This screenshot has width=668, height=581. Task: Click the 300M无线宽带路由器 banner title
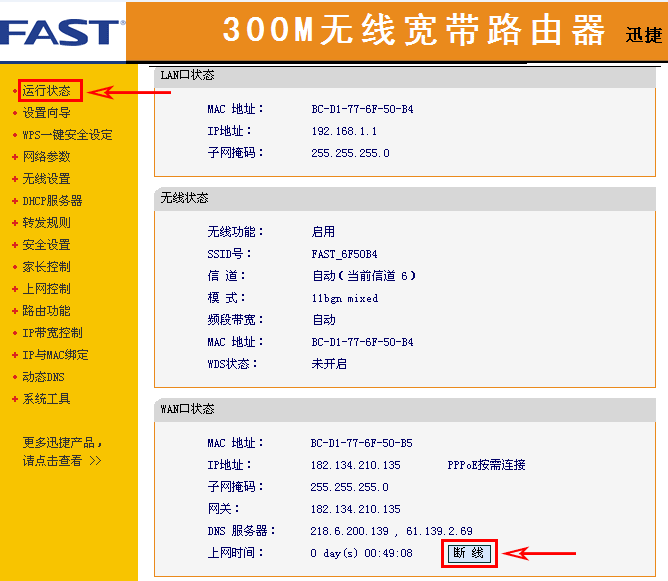point(414,31)
